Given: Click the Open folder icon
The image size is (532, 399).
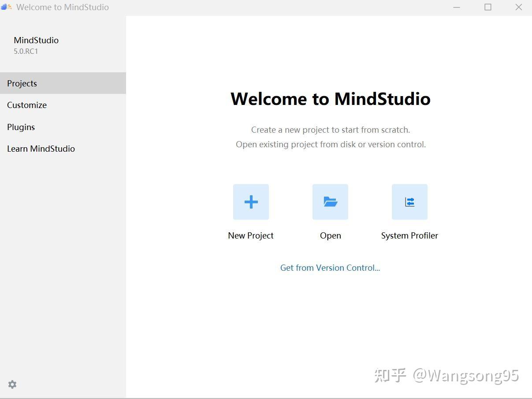Looking at the screenshot, I should click(x=330, y=202).
